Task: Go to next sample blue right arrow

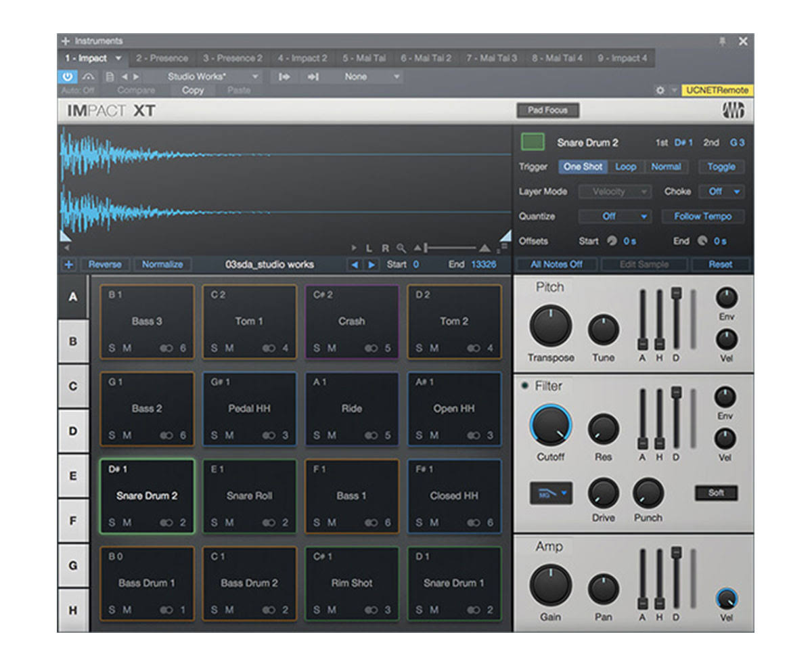Action: click(371, 265)
